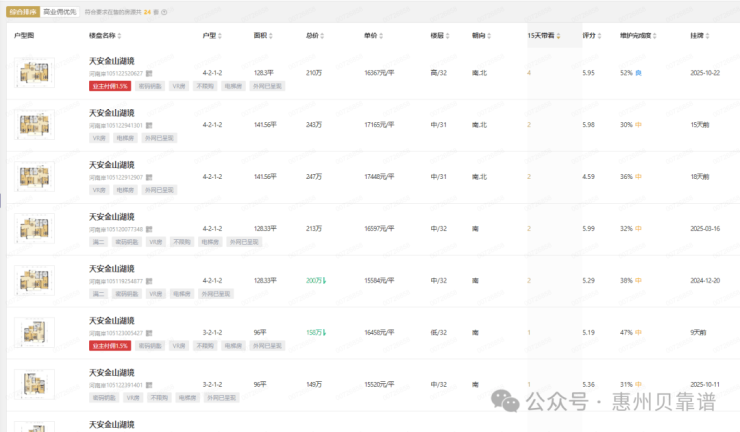The image size is (740, 432).
Task: Open first 天安金山湖境 listing at 210万
Action: [111, 61]
